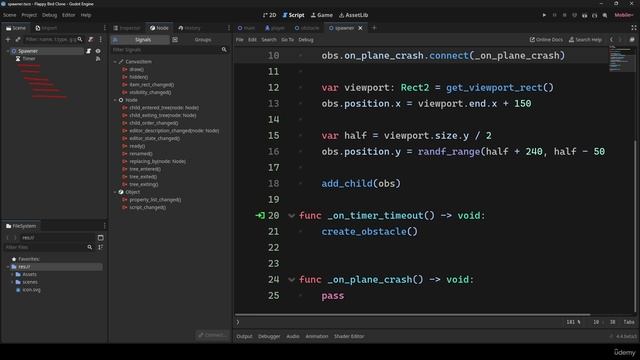
Task: Open the Debugger bottom panel
Action: click(x=269, y=336)
